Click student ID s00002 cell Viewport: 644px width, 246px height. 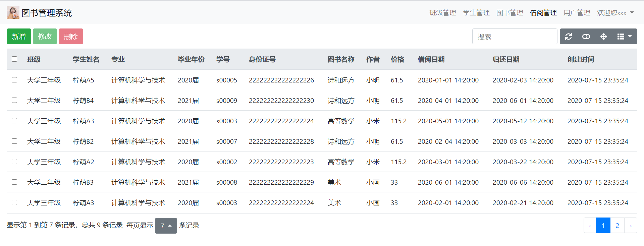click(x=227, y=162)
